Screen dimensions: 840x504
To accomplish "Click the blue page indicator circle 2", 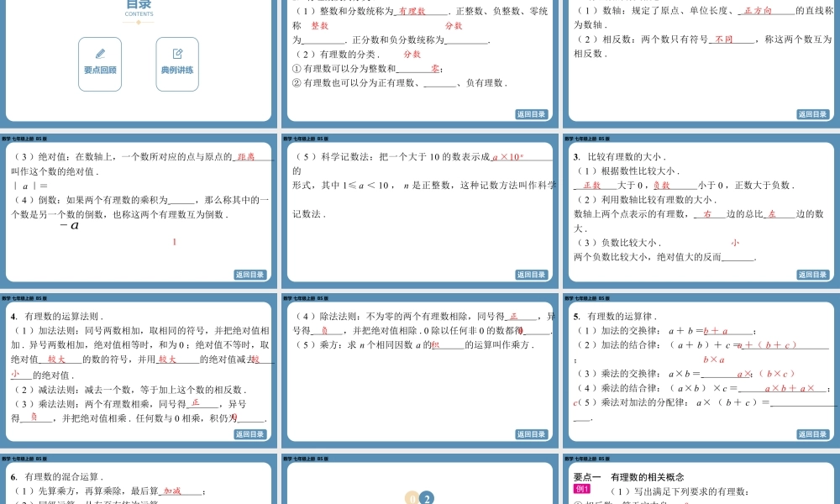I will [x=425, y=497].
